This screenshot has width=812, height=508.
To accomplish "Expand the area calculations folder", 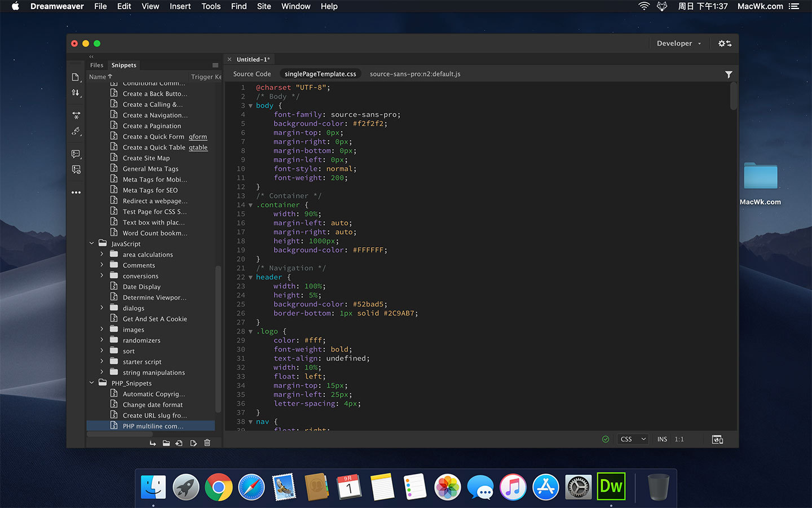I will [102, 255].
